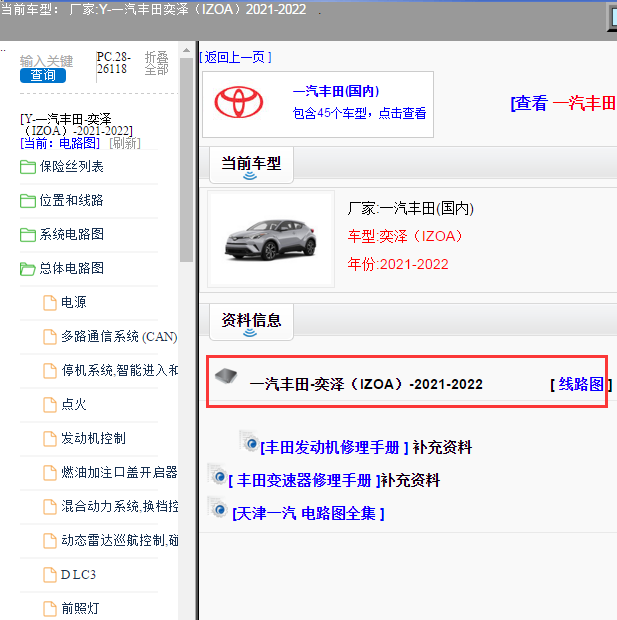Click the 查询 search button
617x620 pixels.
43,75
